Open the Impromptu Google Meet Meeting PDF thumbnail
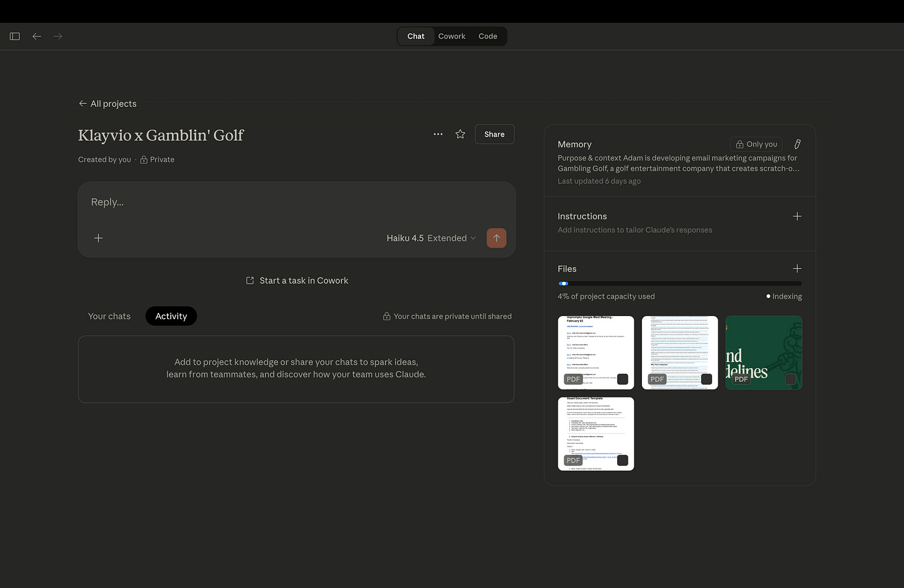 596,353
